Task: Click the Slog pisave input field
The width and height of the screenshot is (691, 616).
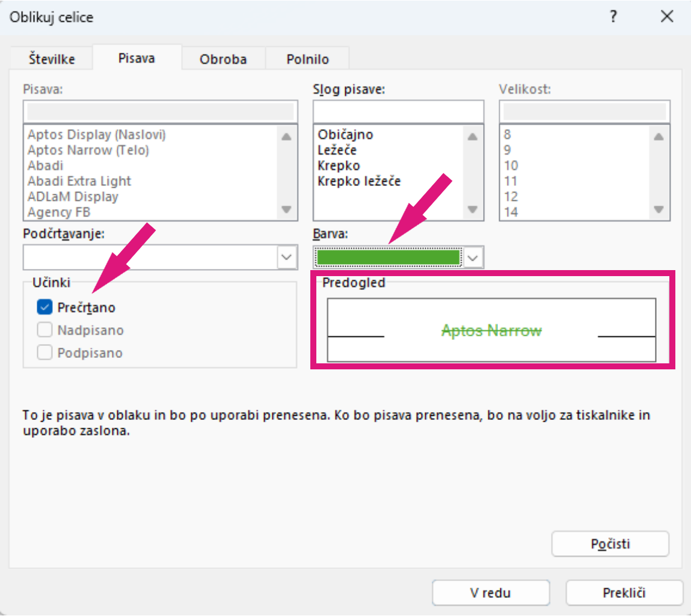Action: (x=398, y=112)
